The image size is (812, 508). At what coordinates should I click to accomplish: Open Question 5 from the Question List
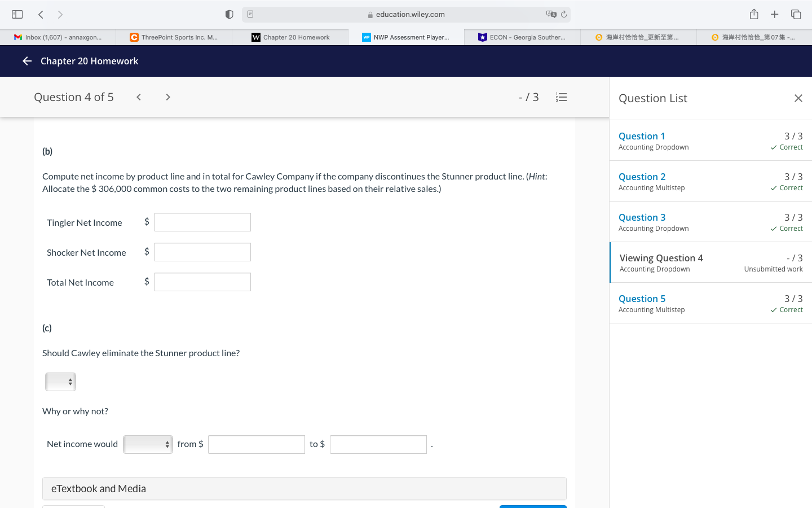pyautogui.click(x=642, y=299)
